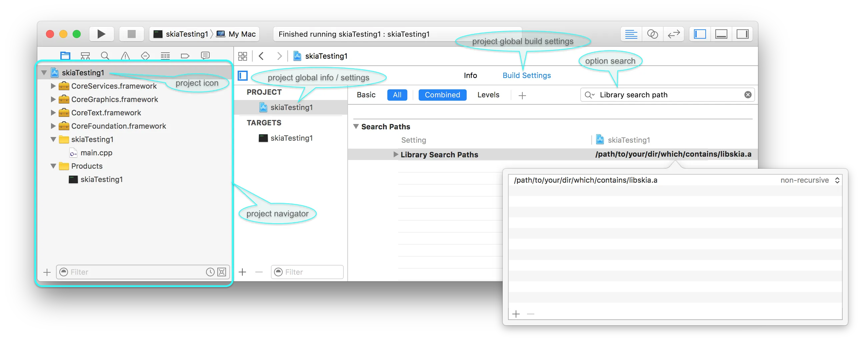The height and width of the screenshot is (348, 868).
Task: Open the report navigator speech bubble icon
Action: pyautogui.click(x=205, y=56)
